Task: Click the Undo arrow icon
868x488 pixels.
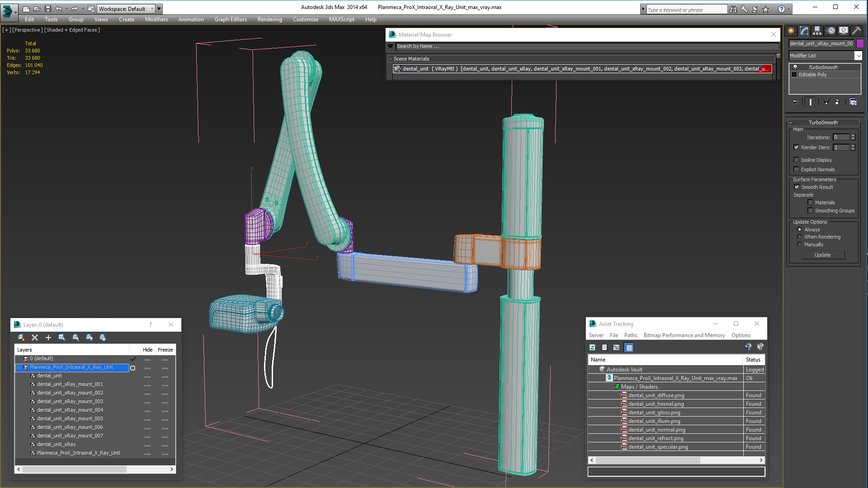Action: [x=58, y=9]
